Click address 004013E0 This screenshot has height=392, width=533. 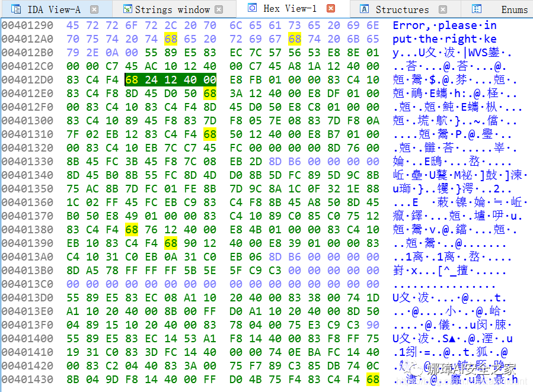27,311
